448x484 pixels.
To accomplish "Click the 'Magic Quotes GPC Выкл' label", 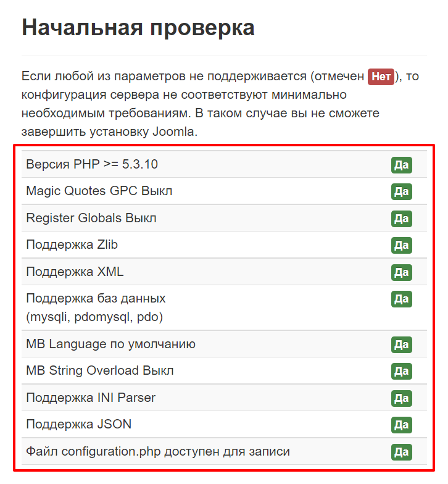I will (99, 191).
